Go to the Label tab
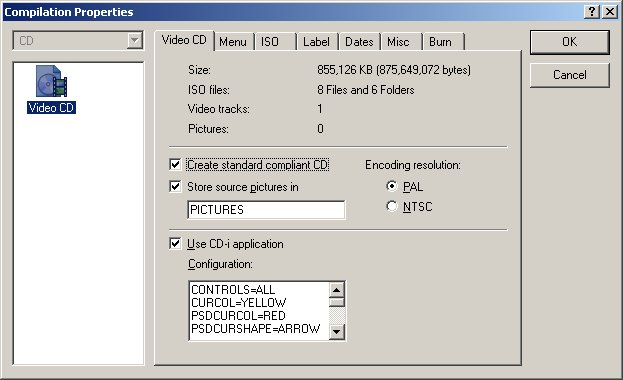The width and height of the screenshot is (623, 380). (316, 42)
